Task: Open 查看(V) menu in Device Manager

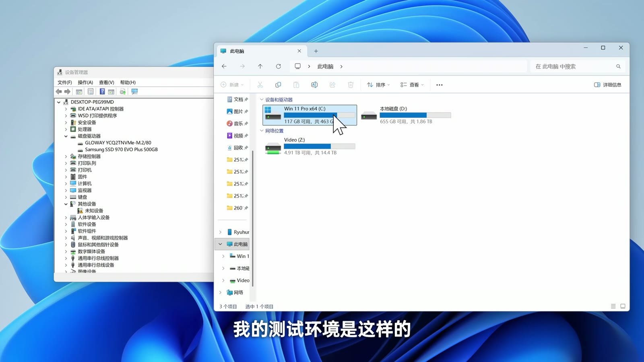Action: tap(107, 82)
